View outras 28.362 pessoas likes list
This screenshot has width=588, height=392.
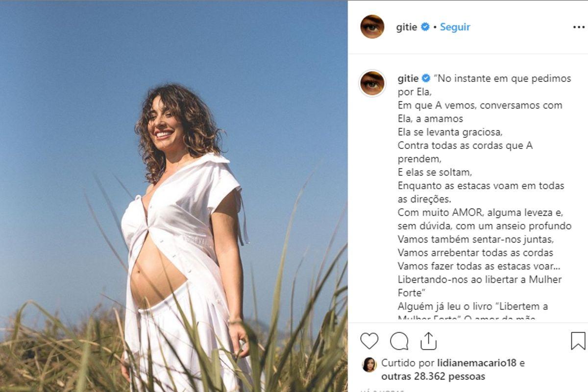pos(433,376)
